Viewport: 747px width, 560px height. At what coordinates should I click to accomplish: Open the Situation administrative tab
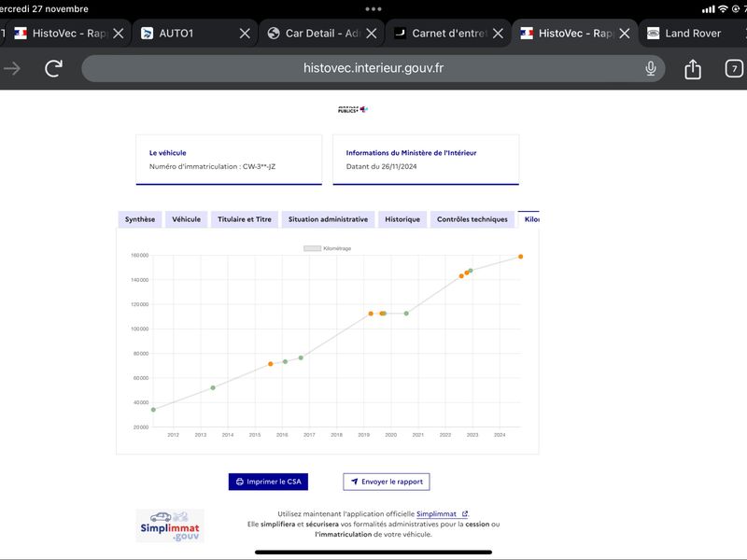(x=329, y=219)
